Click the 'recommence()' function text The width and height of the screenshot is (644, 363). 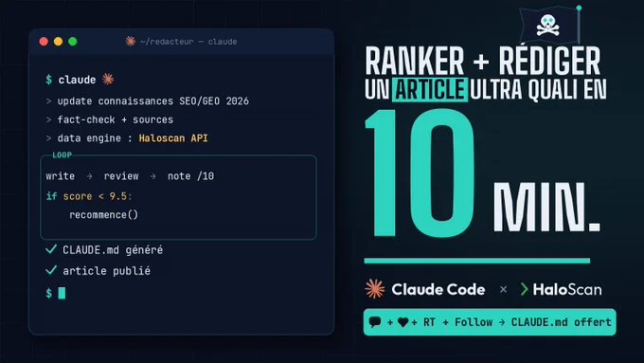(103, 215)
